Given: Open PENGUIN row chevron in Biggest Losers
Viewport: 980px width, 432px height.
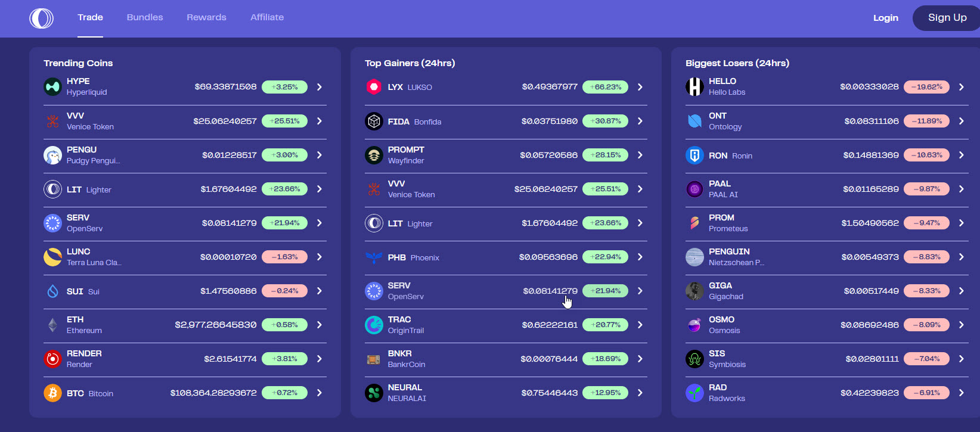Looking at the screenshot, I should tap(962, 257).
